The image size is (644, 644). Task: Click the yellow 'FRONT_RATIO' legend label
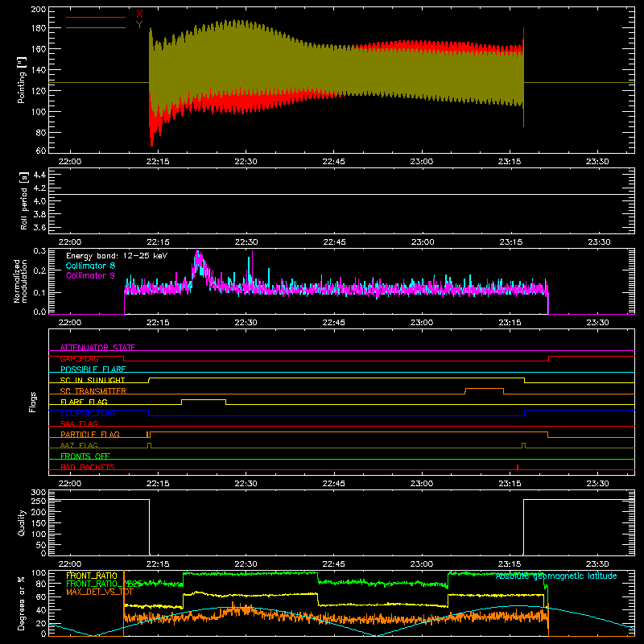tap(92, 576)
